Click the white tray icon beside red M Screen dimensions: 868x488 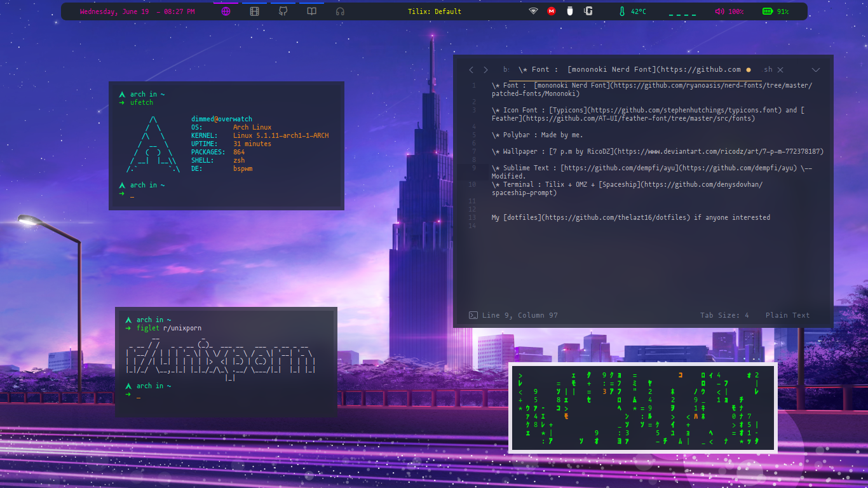tap(570, 11)
